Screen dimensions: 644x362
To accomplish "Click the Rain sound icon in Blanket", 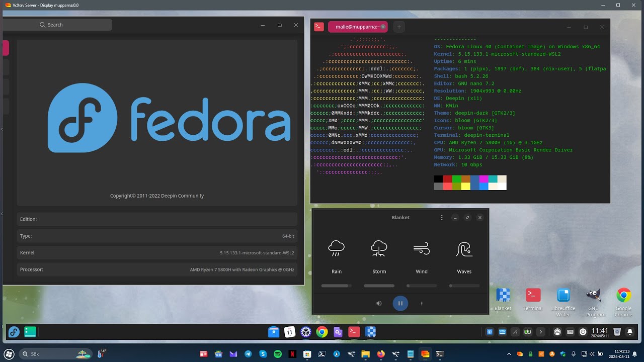I will point(336,249).
